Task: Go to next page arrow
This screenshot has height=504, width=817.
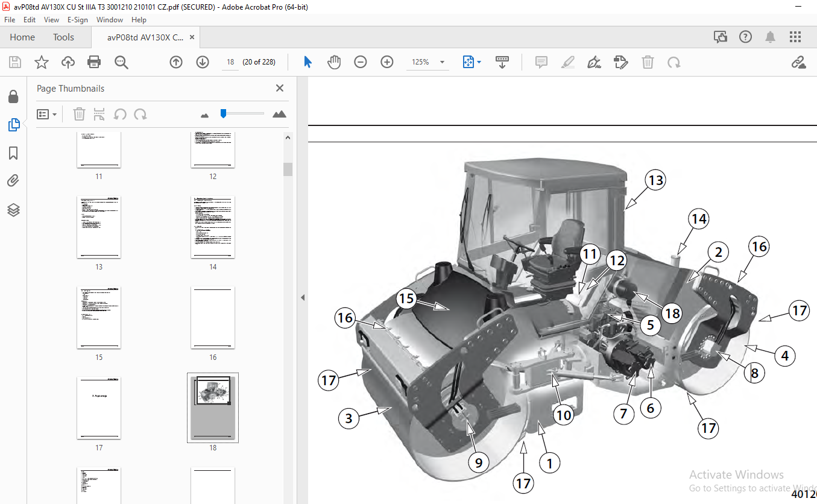Action: tap(203, 62)
